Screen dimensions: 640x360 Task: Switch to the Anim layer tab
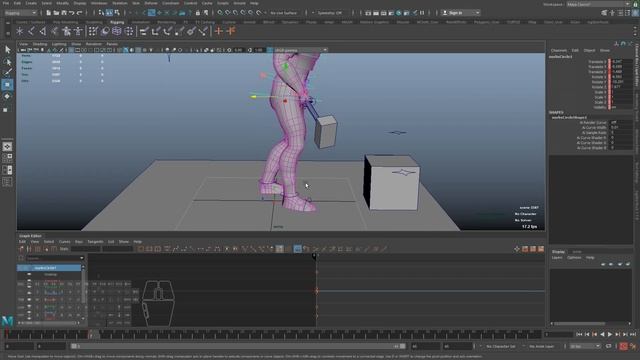577,251
